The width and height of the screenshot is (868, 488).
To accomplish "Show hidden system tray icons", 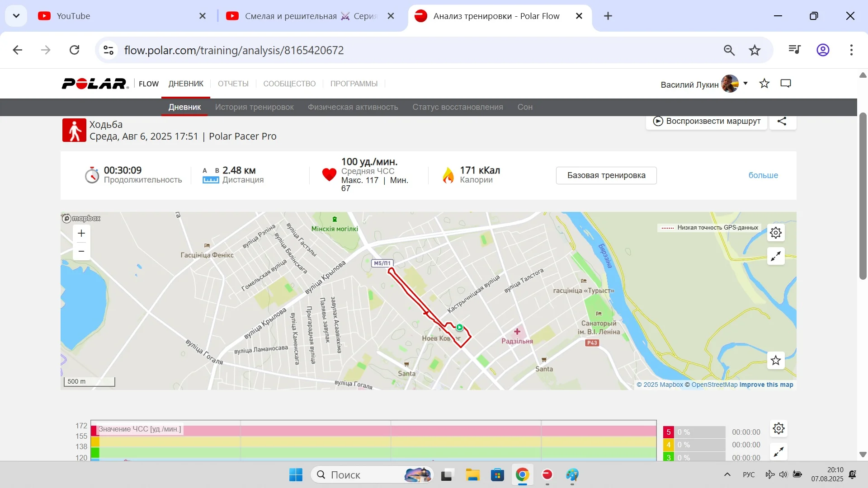I will tap(727, 474).
